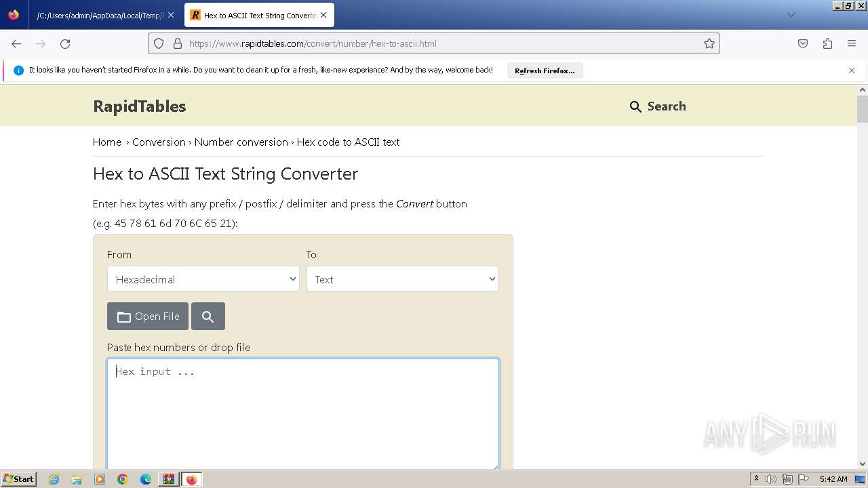Open the Number conversion breadcrumb link
The width and height of the screenshot is (868, 488).
[x=241, y=142]
